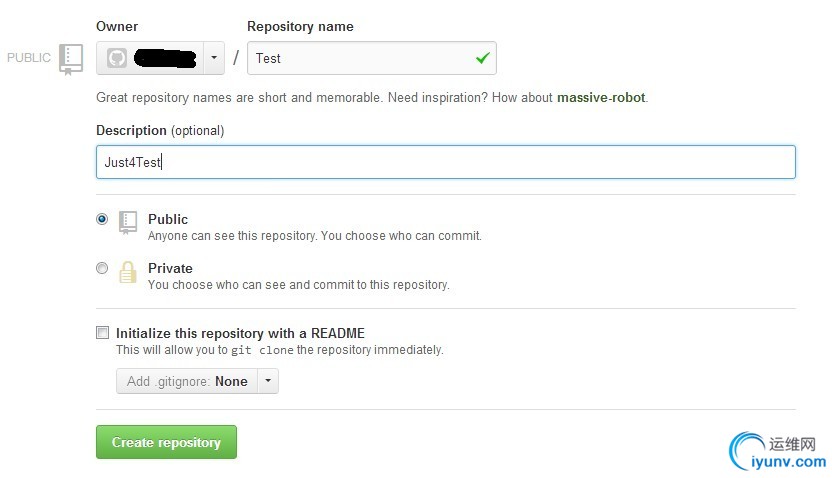Click the padlock icon beside the Private option
Screen dimensions: 832x478
coord(128,272)
